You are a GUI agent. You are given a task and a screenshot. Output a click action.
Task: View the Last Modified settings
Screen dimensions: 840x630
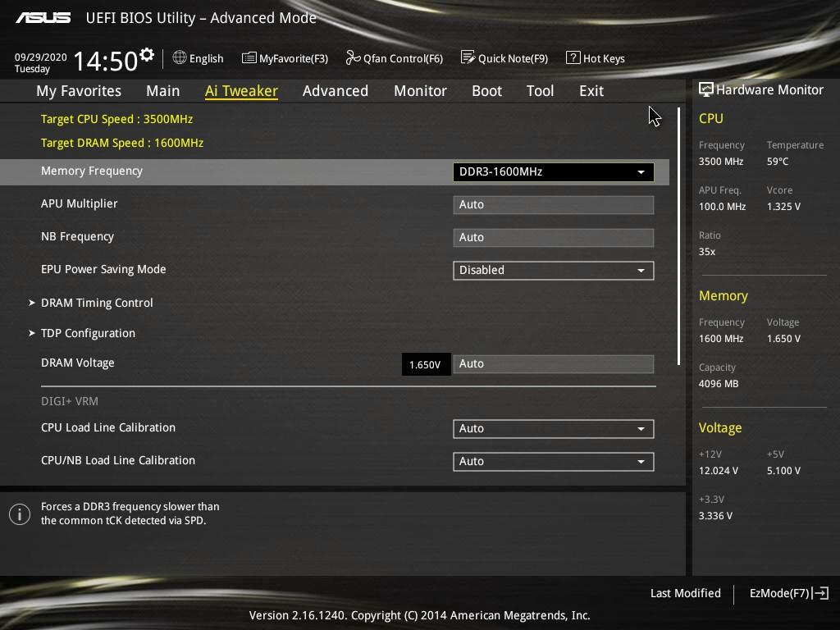686,593
